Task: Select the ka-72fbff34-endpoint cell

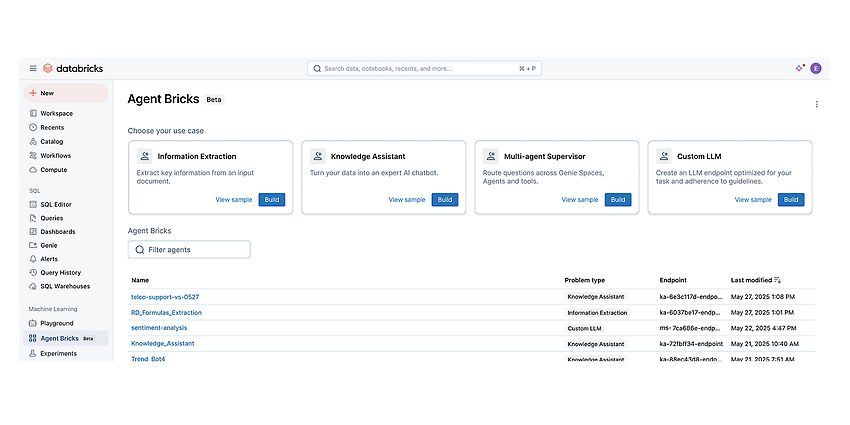Action: click(691, 344)
